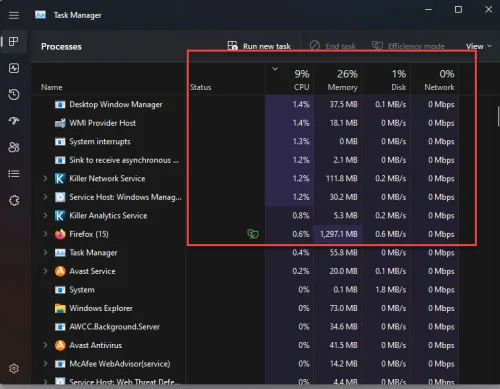Viewport: 500px width, 389px height.
Task: Click Firefox memory value 1,297.1 MB
Action: coord(339,234)
